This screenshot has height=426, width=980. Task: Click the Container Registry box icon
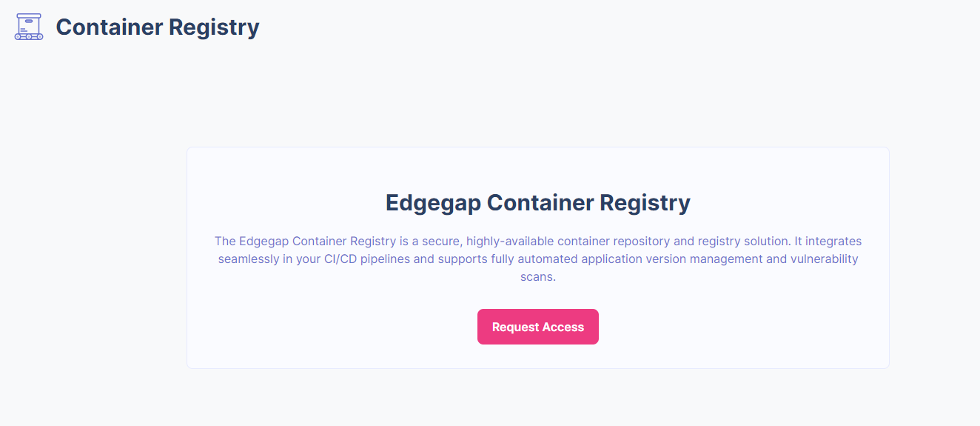(x=29, y=27)
